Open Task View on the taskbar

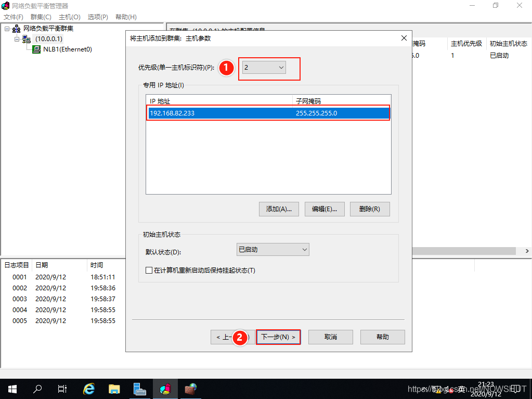pyautogui.click(x=62, y=389)
